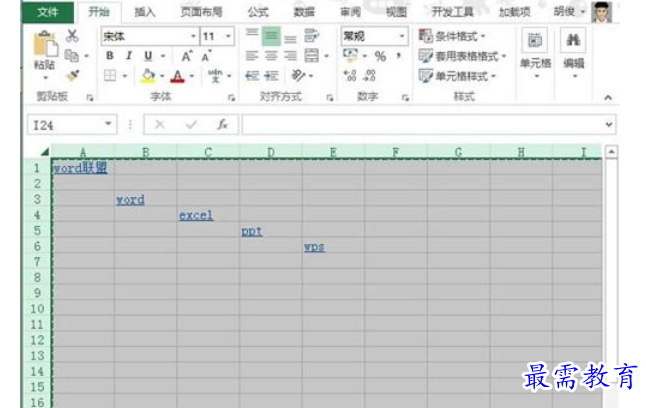Image resolution: width=646 pixels, height=408 pixels.
Task: Decrease font size with small A
Action: pos(206,56)
